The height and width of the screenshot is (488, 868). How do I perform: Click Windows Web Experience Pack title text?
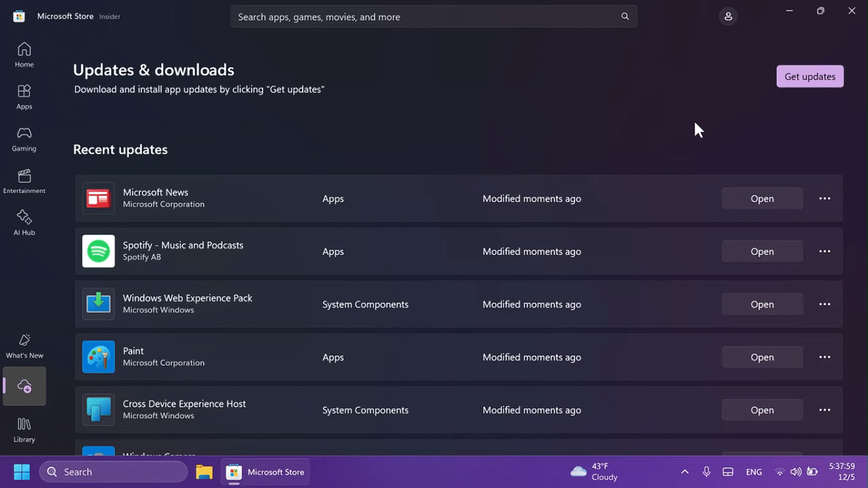[187, 297]
